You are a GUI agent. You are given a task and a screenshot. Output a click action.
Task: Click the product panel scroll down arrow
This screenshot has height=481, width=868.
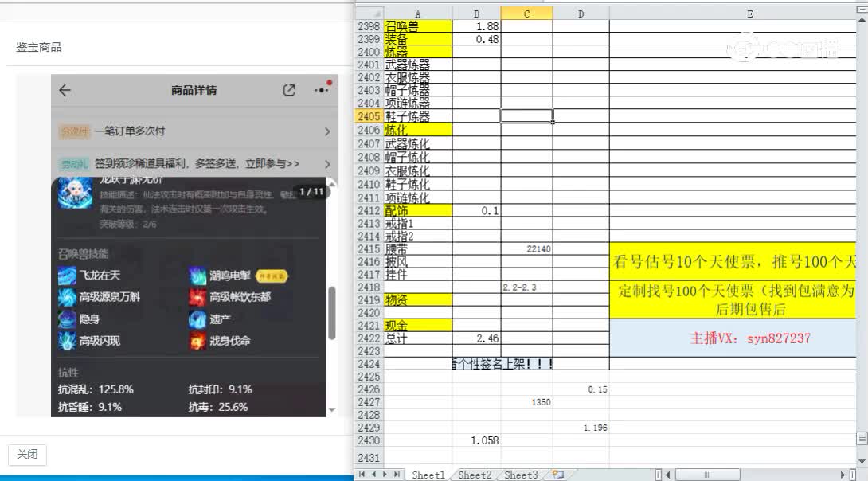tap(331, 410)
